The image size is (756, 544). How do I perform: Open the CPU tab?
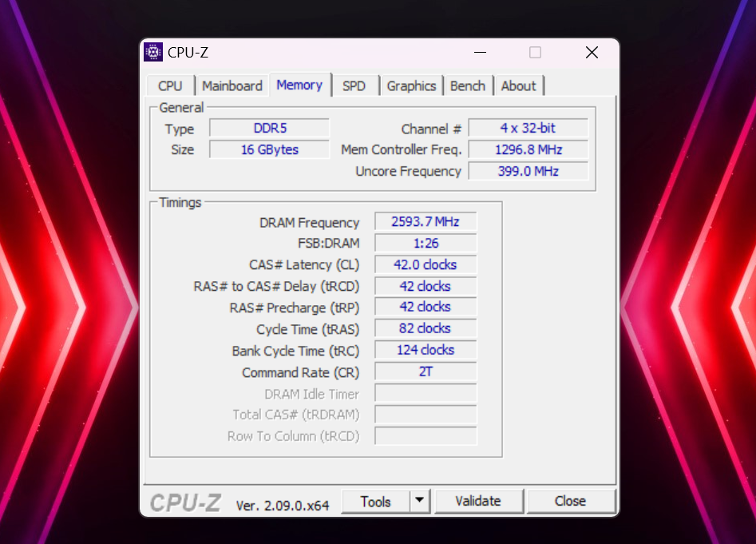coord(170,85)
